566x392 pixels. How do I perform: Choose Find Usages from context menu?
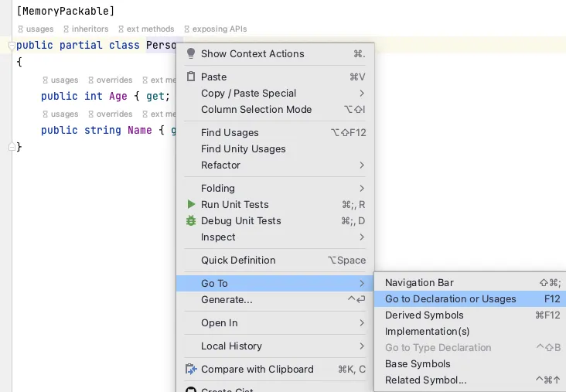click(x=230, y=133)
